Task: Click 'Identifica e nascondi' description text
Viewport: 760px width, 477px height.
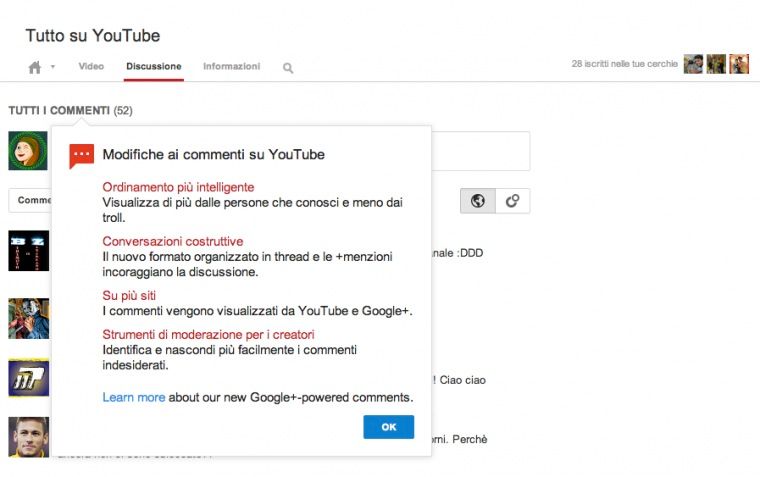Action: pyautogui.click(x=230, y=357)
